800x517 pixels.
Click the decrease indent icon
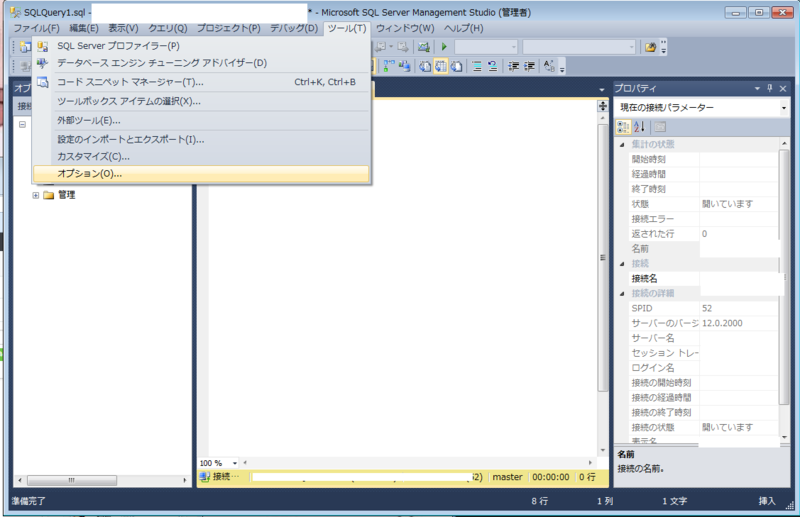pyautogui.click(x=514, y=66)
